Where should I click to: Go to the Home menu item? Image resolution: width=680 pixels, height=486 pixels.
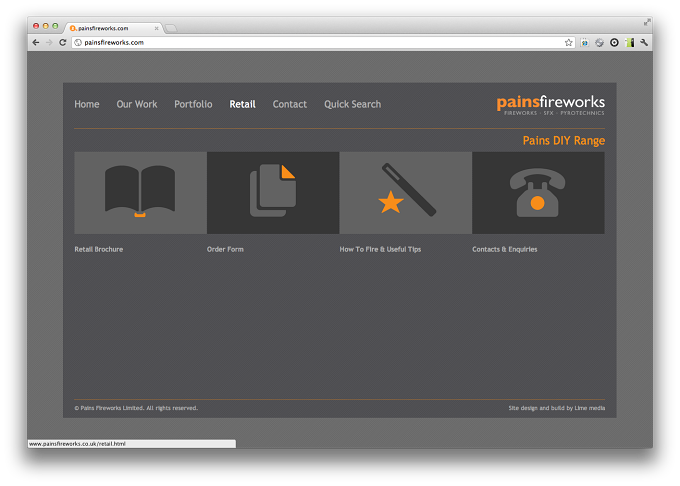click(87, 104)
